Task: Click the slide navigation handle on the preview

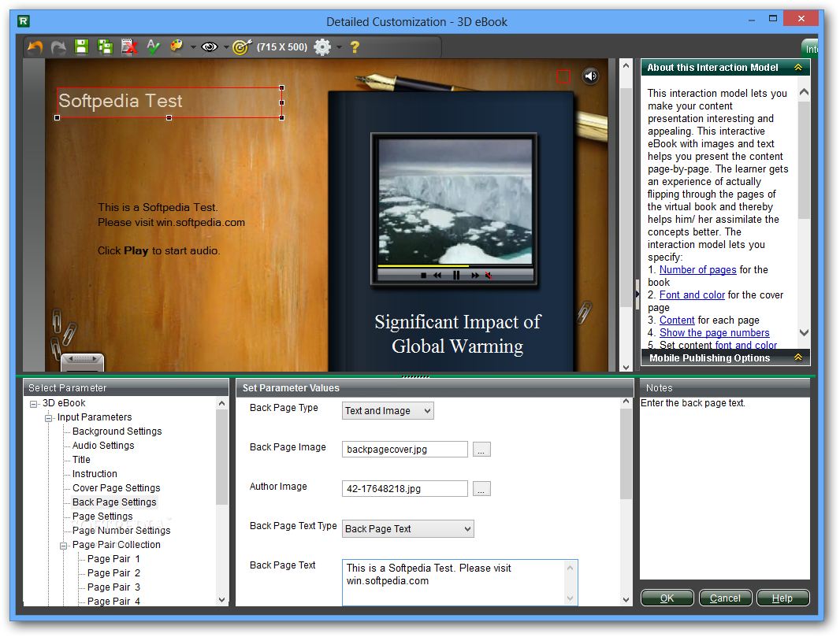Action: [x=82, y=361]
